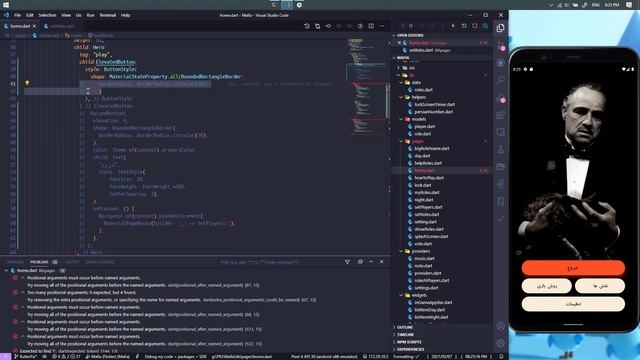Open the Search view in activity bar
This screenshot has height=360, width=640.
[500, 80]
